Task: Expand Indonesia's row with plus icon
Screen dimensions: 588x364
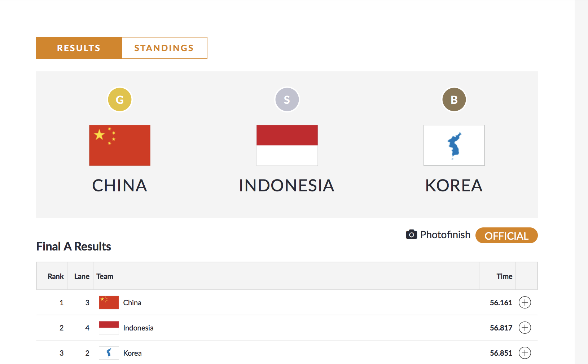Action: tap(525, 328)
